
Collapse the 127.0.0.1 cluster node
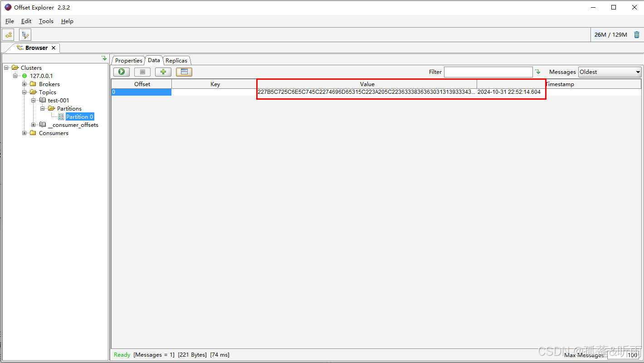point(15,76)
